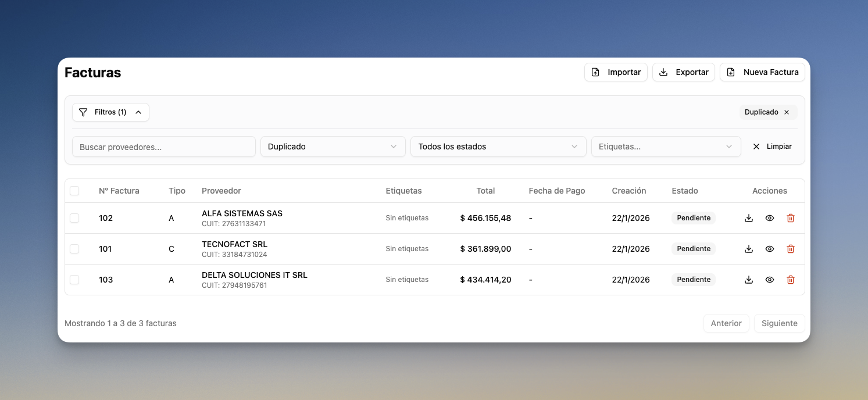
Task: Select the checkbox for invoice 102
Action: click(74, 218)
